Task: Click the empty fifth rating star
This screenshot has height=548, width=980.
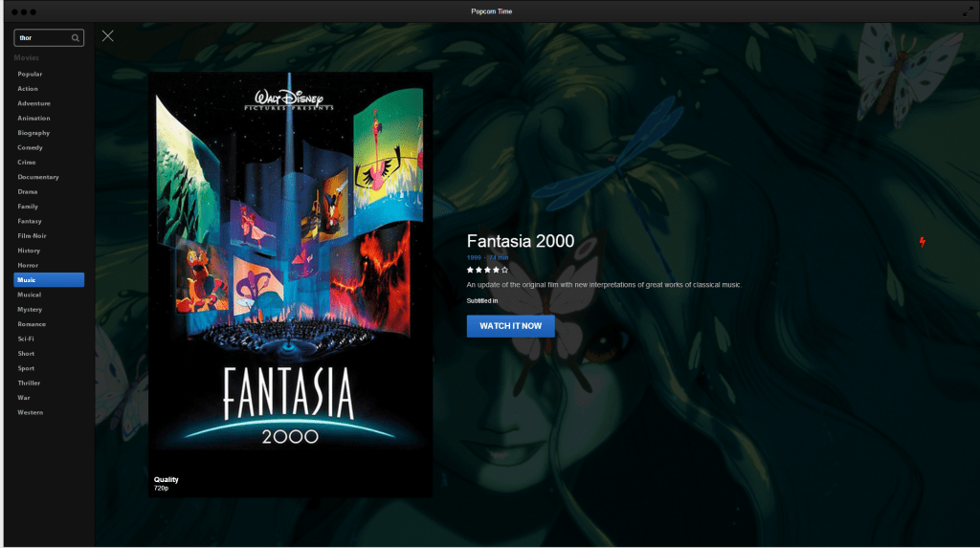Action: (505, 270)
